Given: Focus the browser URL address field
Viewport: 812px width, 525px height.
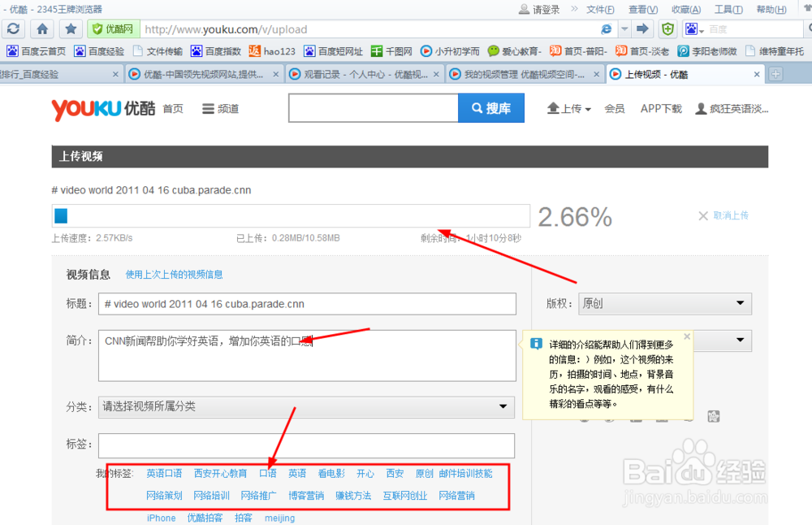Looking at the screenshot, I should (370, 29).
